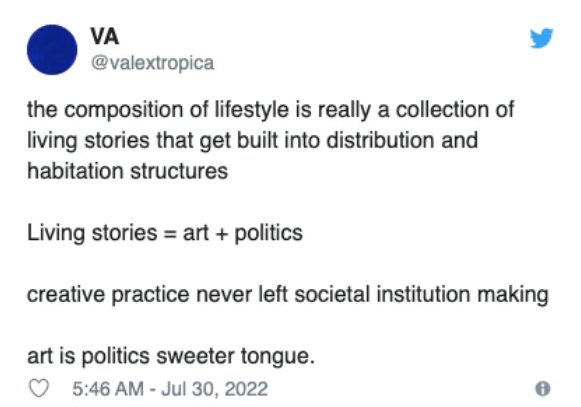Click the word 'lifestyle' in the first line
581x407 pixels.
[x=252, y=110]
